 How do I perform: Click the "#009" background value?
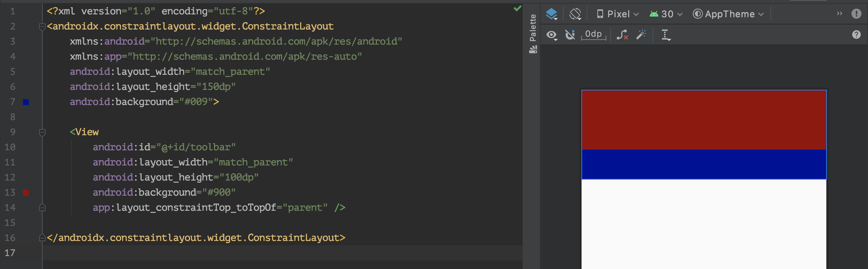point(196,102)
